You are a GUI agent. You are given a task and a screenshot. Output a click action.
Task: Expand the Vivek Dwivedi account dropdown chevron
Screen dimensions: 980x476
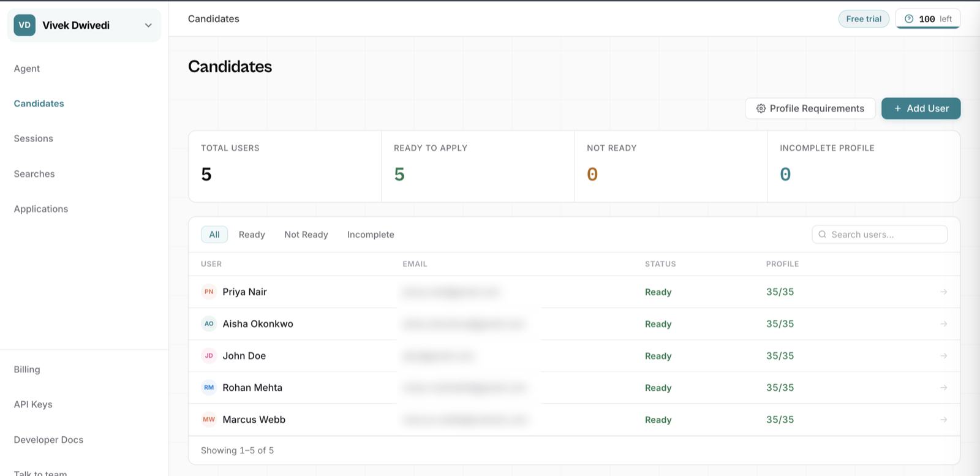point(148,25)
